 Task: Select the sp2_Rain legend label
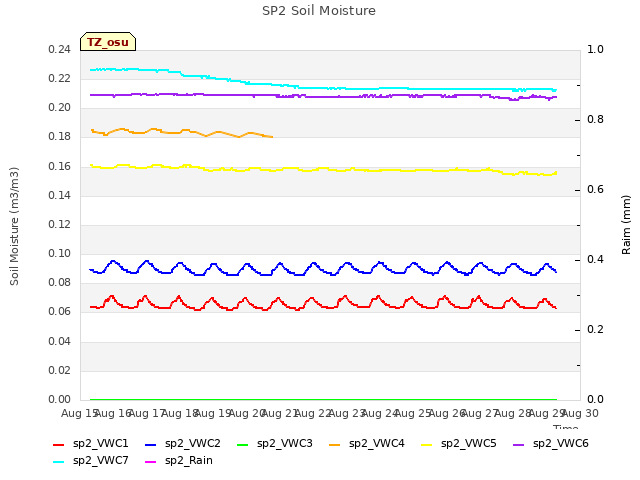[189, 461]
